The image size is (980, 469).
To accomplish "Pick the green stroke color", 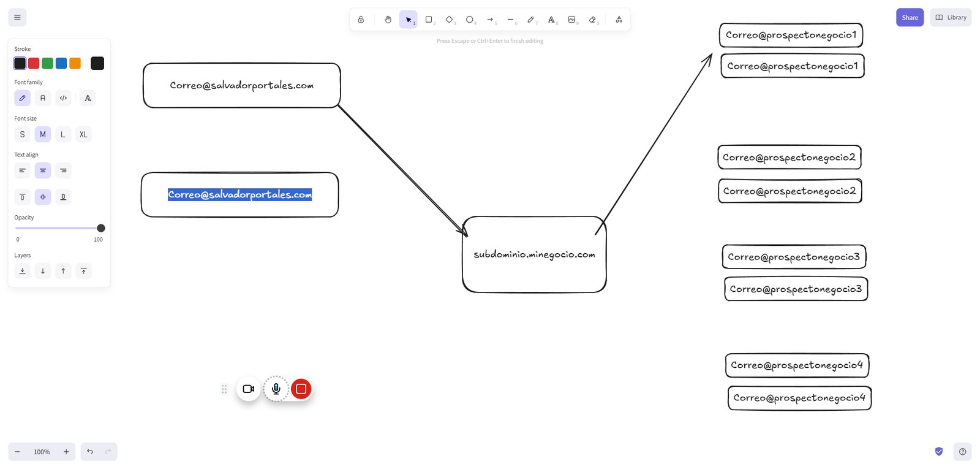I will coord(47,63).
